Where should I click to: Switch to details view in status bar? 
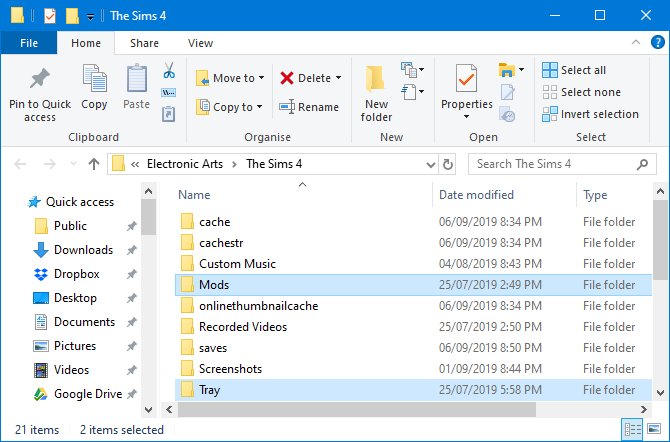coord(633,430)
